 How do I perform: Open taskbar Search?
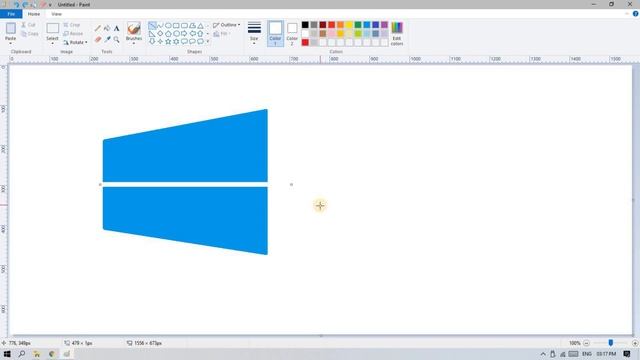pos(22,354)
